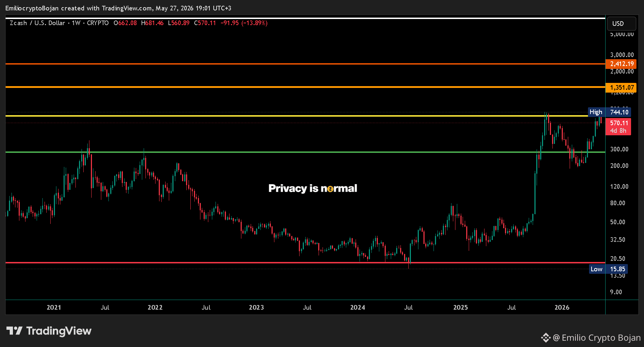Click the 2026 time axis label
Screen dimensions: 644x347
point(562,308)
